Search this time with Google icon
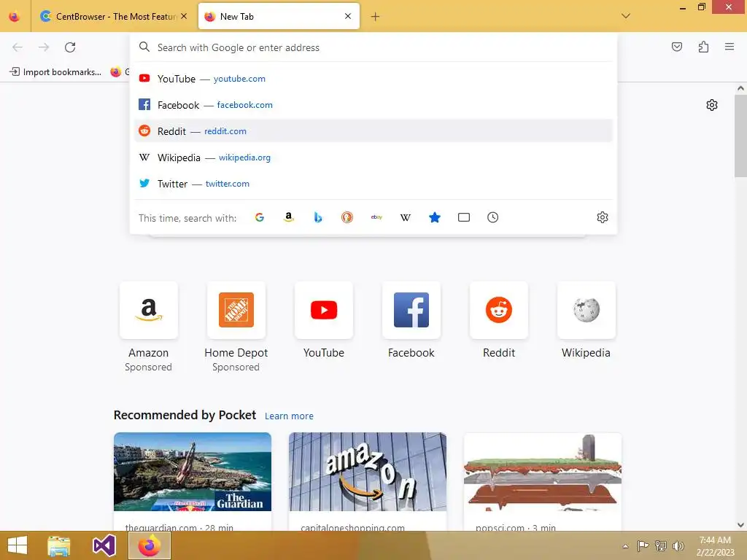Image resolution: width=747 pixels, height=560 pixels. [x=260, y=217]
